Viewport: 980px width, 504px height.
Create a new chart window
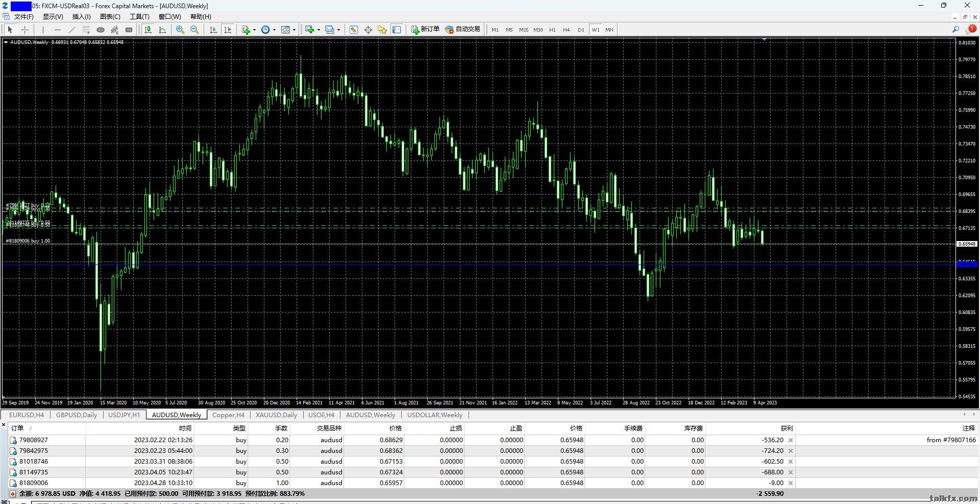[309, 30]
